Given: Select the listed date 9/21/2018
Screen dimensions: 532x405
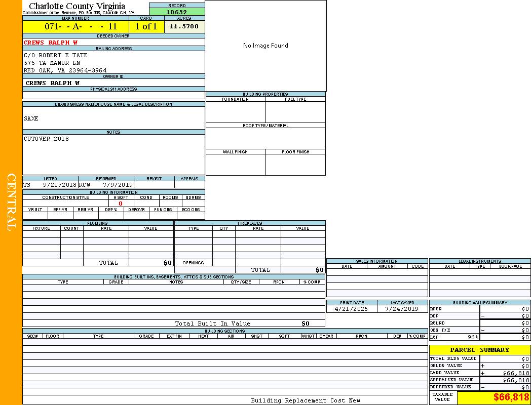Looking at the screenshot, I should pyautogui.click(x=59, y=185).
